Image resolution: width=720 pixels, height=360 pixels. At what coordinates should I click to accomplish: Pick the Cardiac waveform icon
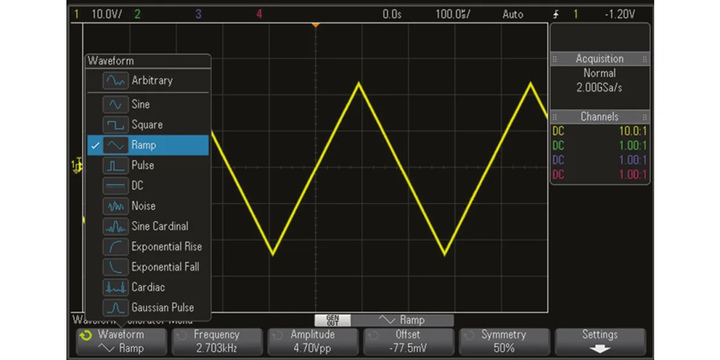pyautogui.click(x=115, y=287)
